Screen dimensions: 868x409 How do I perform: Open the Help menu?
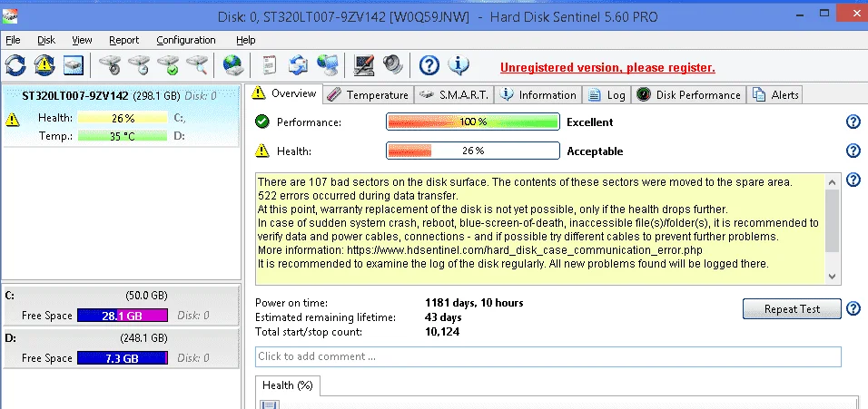click(246, 40)
